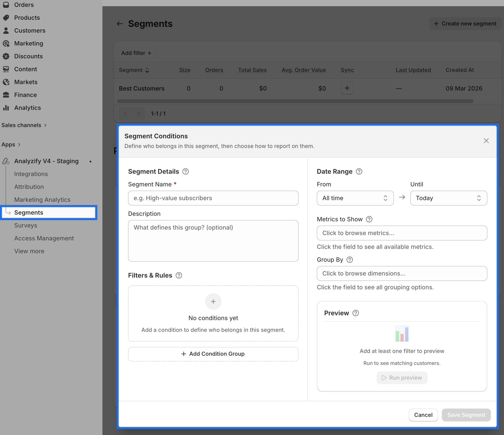The height and width of the screenshot is (435, 504).
Task: Open the Until dropdown showing Today
Action: point(448,198)
